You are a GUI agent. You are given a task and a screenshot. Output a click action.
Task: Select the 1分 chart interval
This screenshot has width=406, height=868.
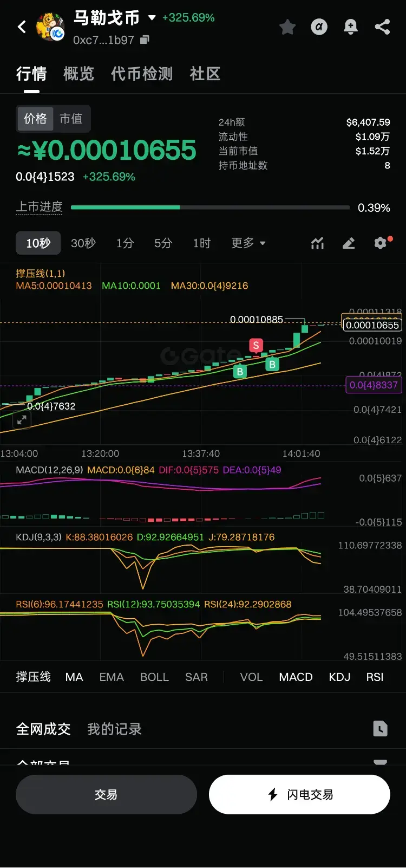[x=125, y=243]
